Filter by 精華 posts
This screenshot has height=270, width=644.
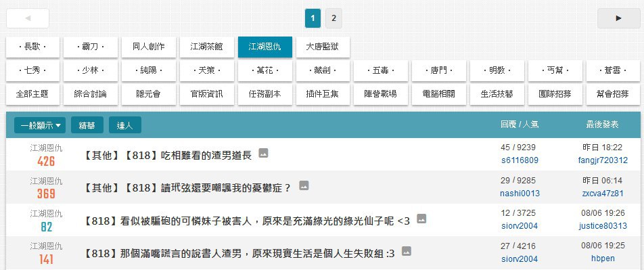tap(87, 125)
